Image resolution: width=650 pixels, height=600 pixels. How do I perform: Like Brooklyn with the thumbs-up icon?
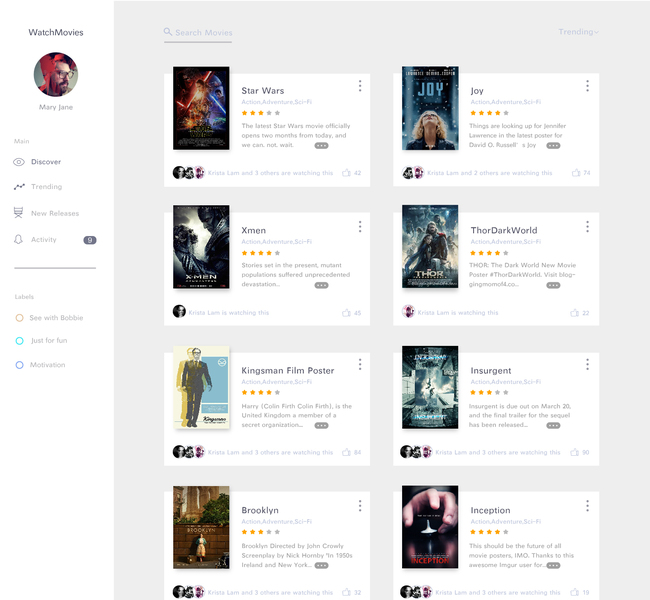click(x=346, y=592)
